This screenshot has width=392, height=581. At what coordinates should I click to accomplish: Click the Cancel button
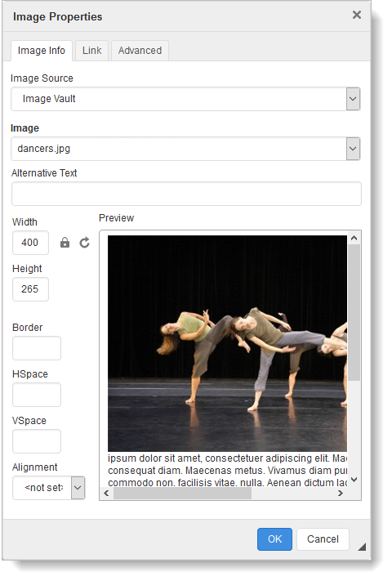pos(323,539)
